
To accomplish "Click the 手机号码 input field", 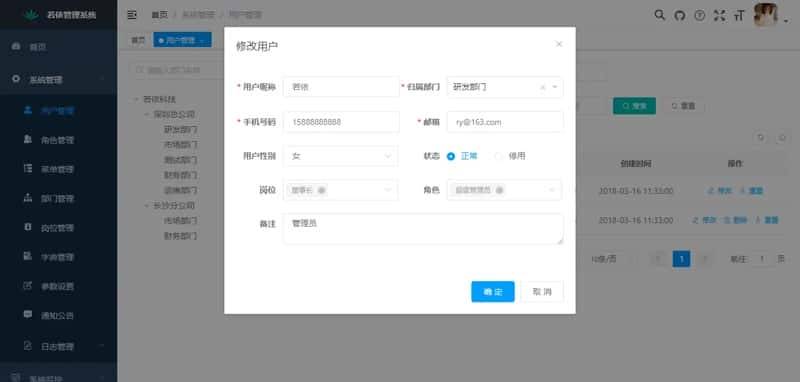I will pyautogui.click(x=341, y=122).
